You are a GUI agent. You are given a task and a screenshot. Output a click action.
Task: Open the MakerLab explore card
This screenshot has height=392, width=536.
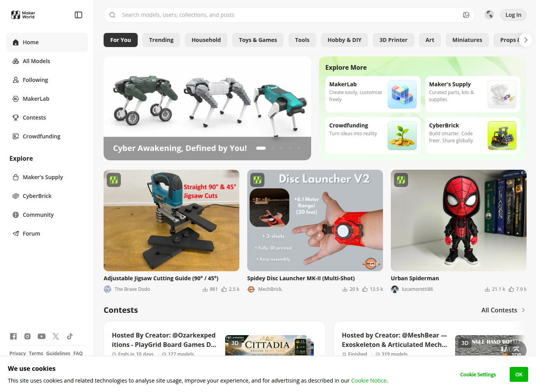click(373, 94)
